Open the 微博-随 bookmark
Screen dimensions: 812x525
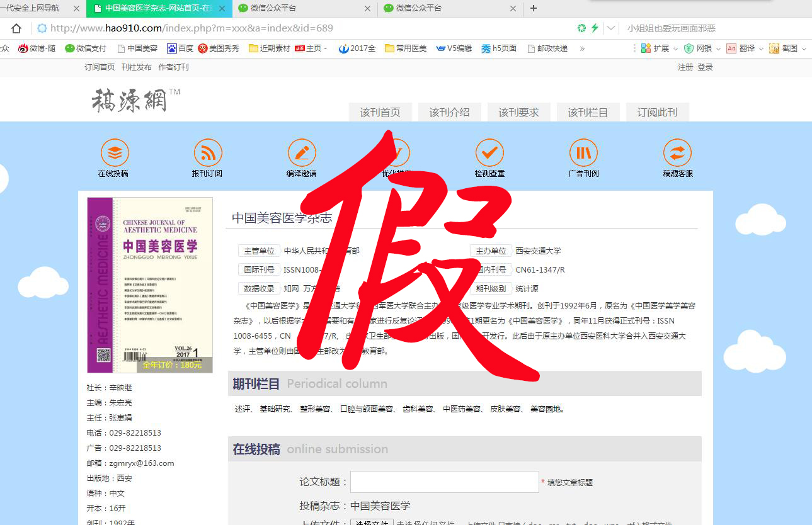point(37,48)
